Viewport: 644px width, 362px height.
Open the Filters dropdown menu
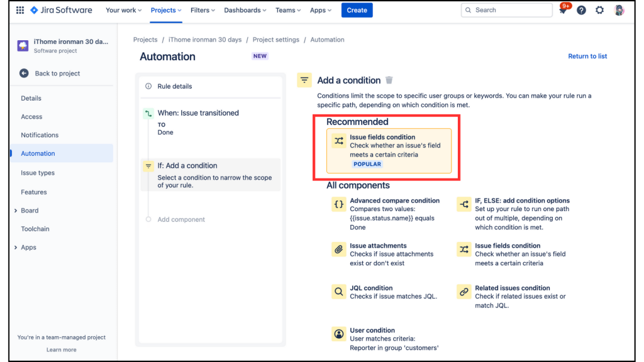(x=203, y=10)
